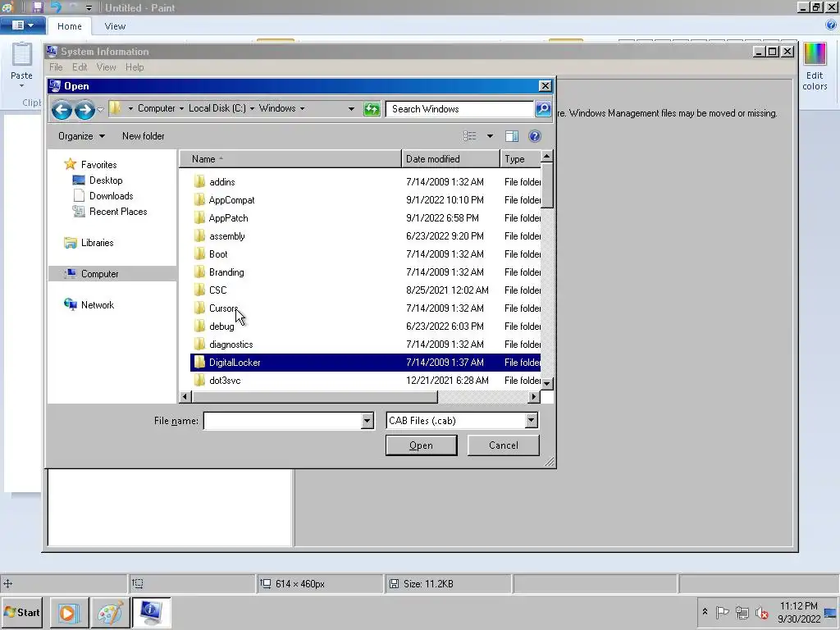The height and width of the screenshot is (630, 840).
Task: Click the Action Center flag tray icon
Action: point(722,612)
